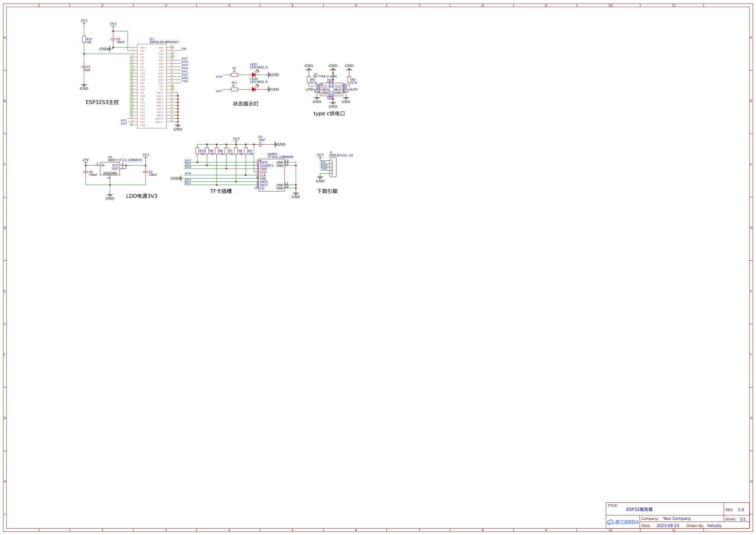Click the 'HX TYPE-C 6PIN' part label

325,76
